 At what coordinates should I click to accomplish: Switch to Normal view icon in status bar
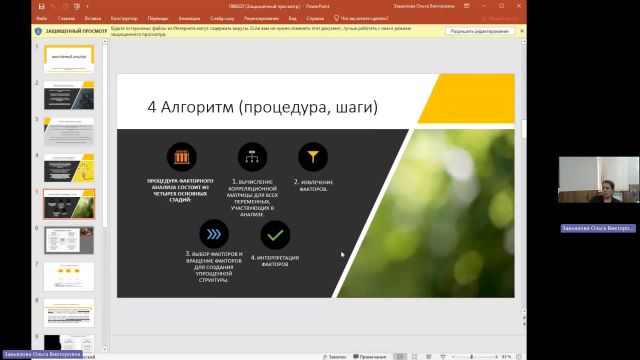pyautogui.click(x=400, y=357)
